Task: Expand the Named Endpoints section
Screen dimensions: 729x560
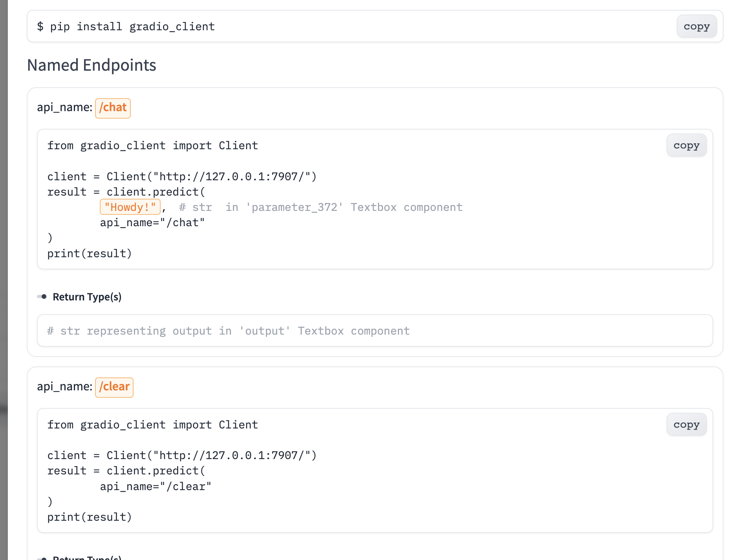Action: (92, 65)
